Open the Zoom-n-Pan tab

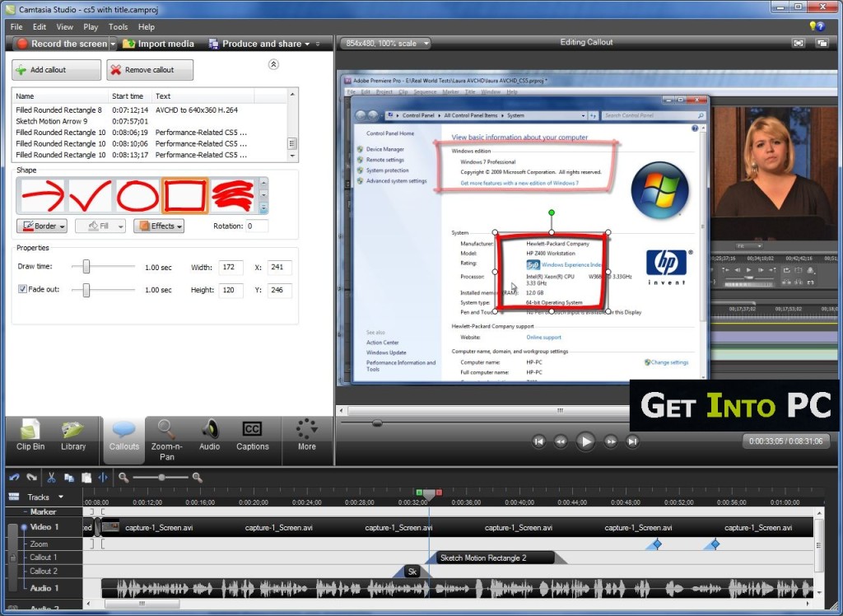pos(166,440)
